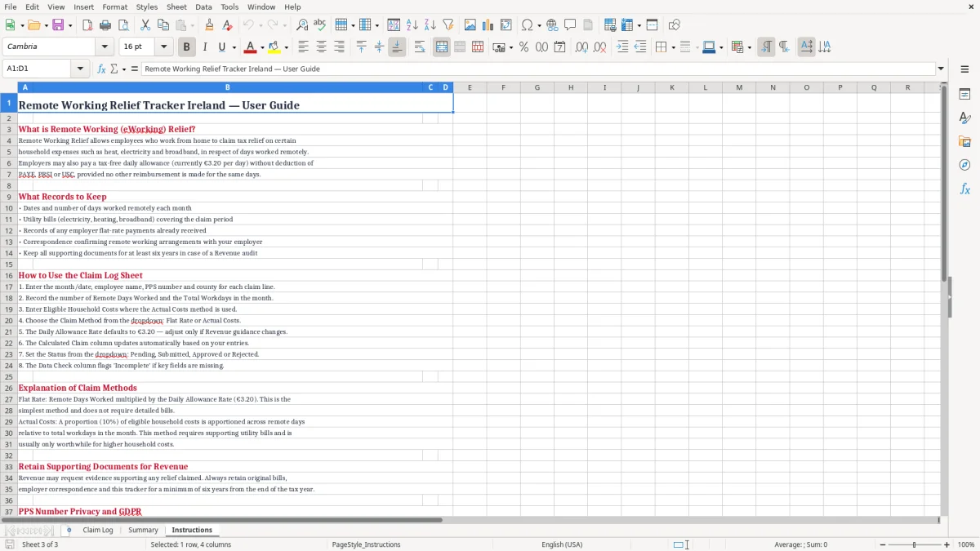Toggle the AutoFilter funnel icon
The width and height of the screenshot is (980, 551).
point(448,25)
